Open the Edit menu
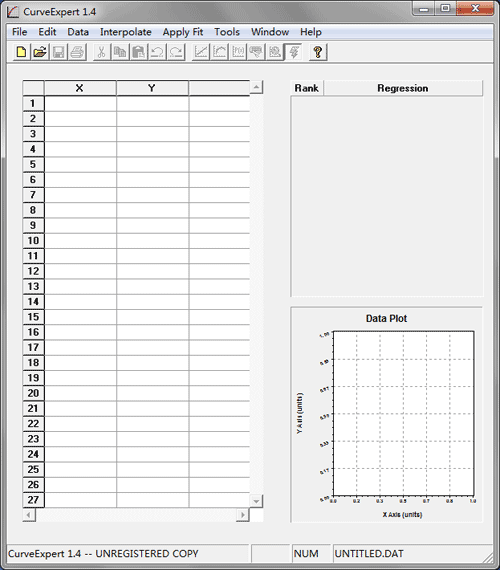 pos(47,32)
